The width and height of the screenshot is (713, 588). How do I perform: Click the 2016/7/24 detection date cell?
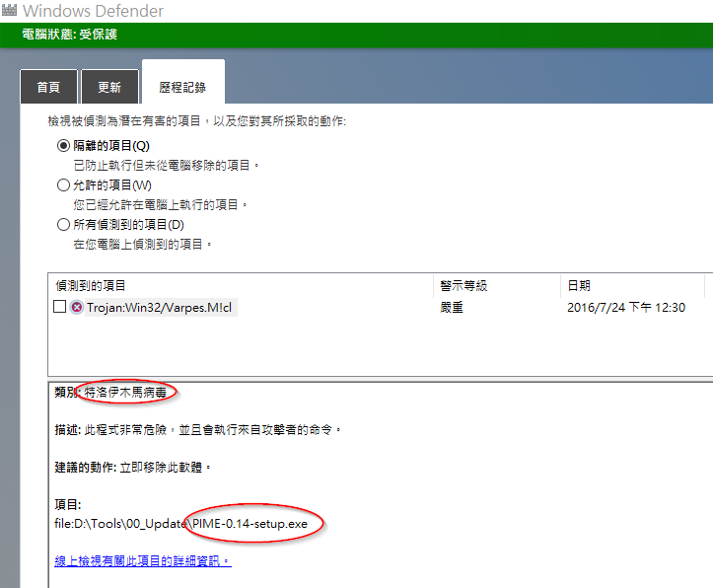click(626, 308)
